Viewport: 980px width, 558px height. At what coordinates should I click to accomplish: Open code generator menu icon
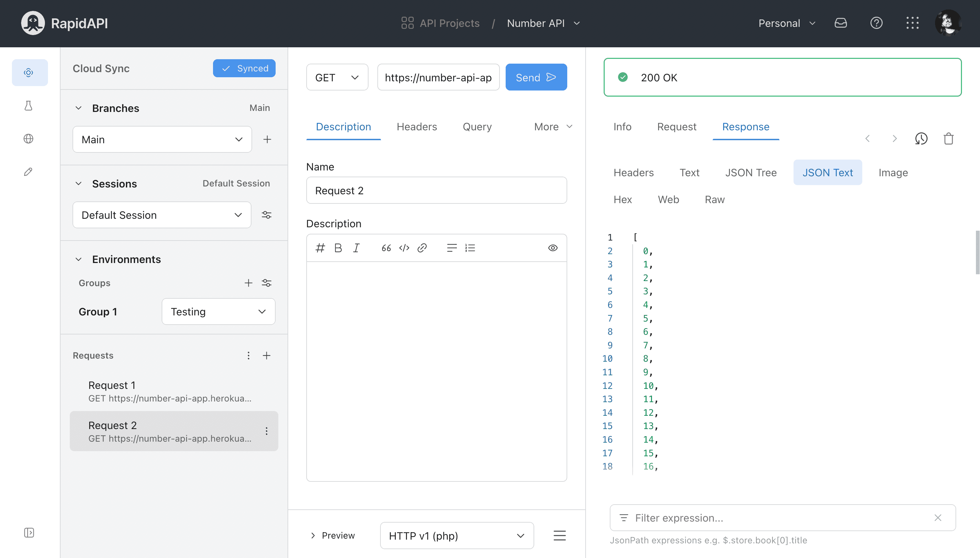pyautogui.click(x=559, y=536)
